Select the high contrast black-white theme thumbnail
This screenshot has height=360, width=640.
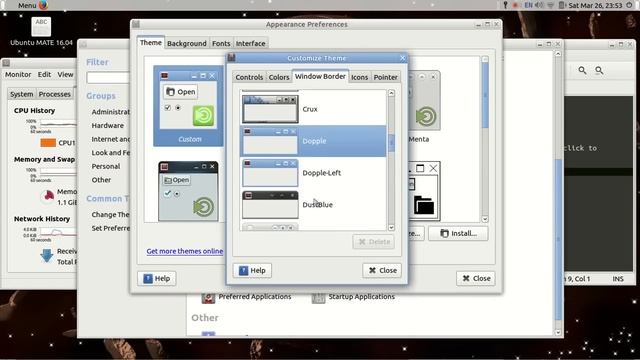click(424, 191)
